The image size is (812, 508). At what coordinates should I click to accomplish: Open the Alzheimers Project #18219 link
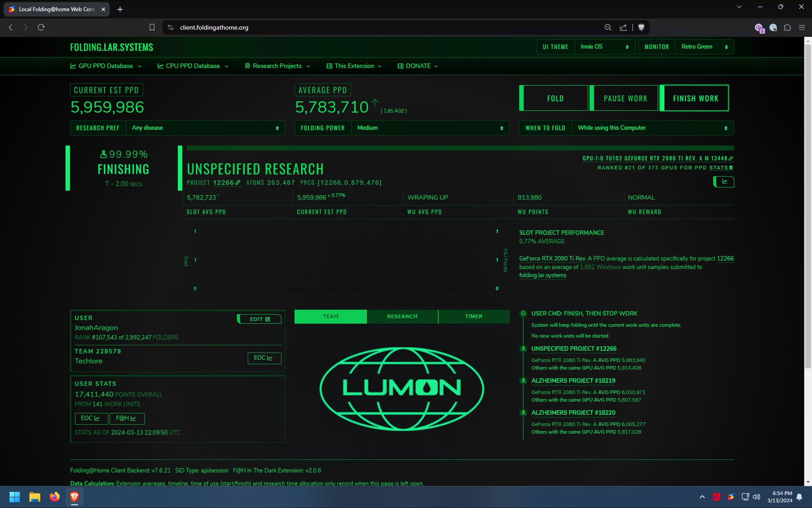pos(573,381)
